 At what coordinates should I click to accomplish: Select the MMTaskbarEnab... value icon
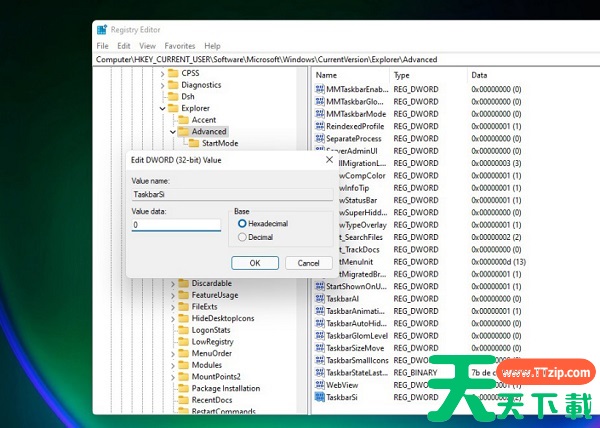320,89
